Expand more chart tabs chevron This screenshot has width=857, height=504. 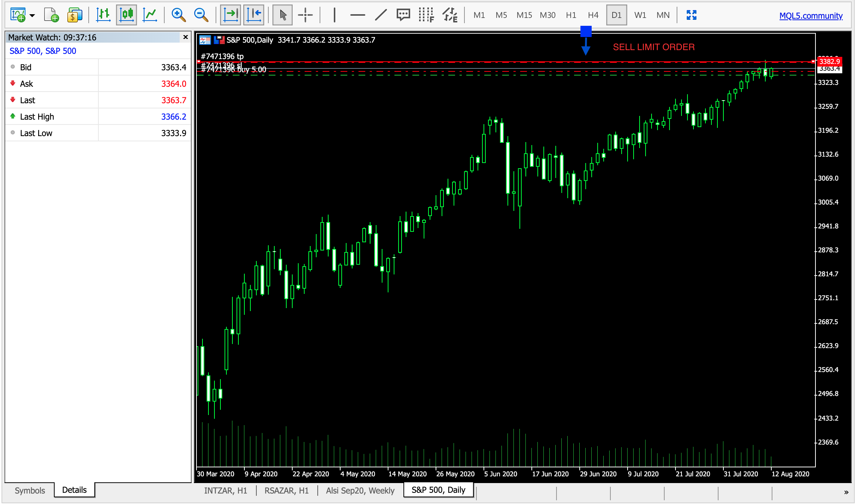(x=846, y=492)
